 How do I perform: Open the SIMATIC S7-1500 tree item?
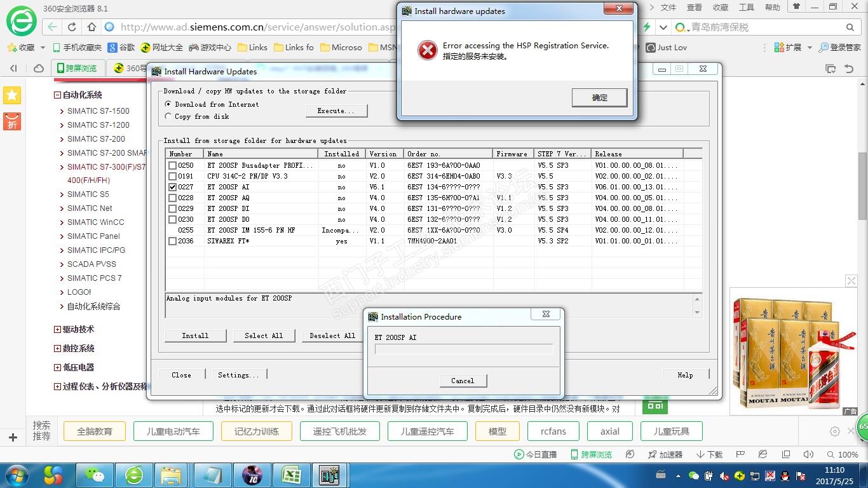point(98,111)
